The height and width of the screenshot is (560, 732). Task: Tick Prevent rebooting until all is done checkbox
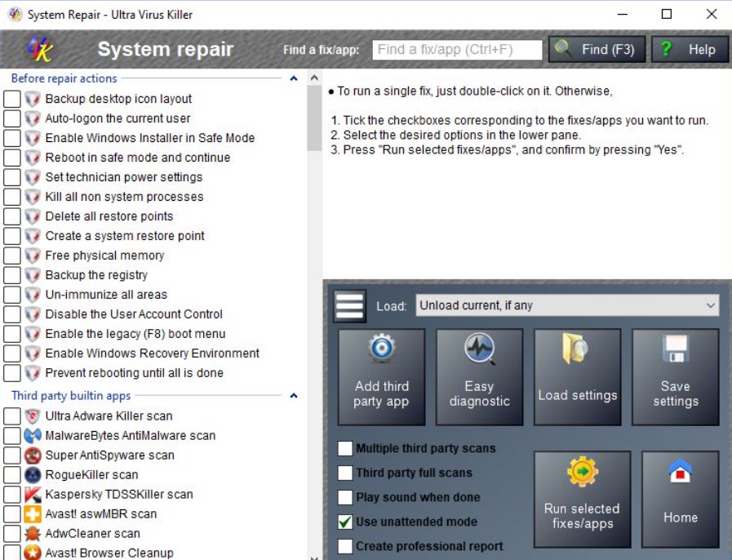coord(12,374)
